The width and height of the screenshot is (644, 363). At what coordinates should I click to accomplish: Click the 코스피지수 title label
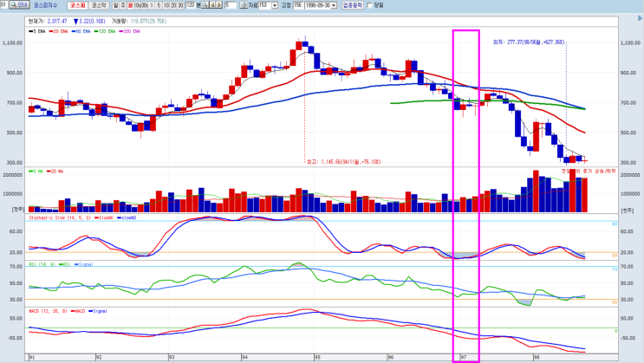coord(46,5)
